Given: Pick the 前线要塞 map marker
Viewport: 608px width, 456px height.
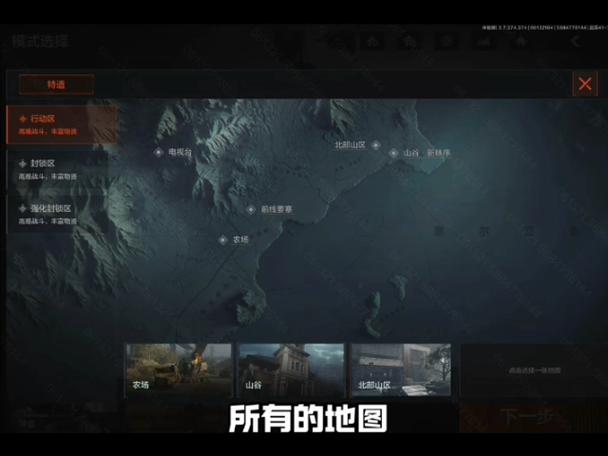Looking at the screenshot, I should (x=251, y=210).
